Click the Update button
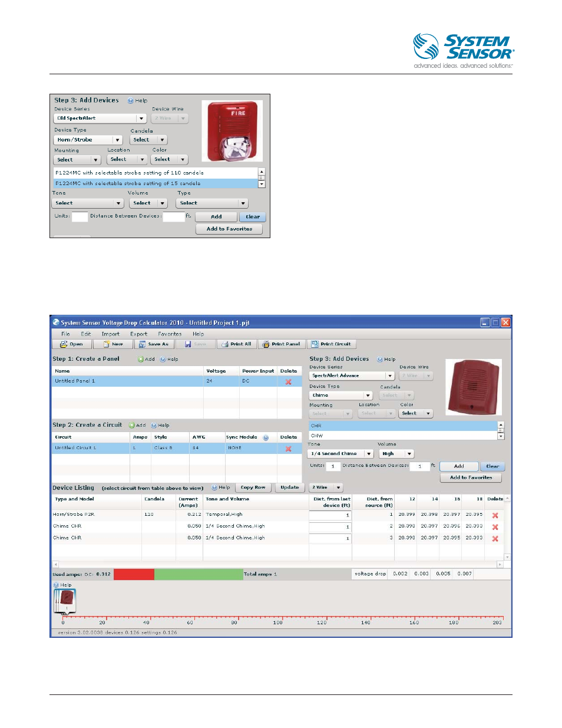 [289, 487]
